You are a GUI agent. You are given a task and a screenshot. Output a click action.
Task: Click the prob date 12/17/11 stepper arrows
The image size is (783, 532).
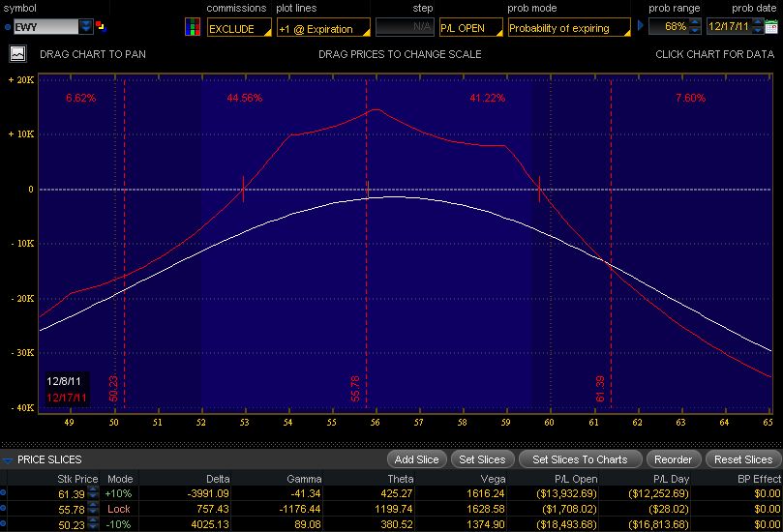pyautogui.click(x=758, y=26)
